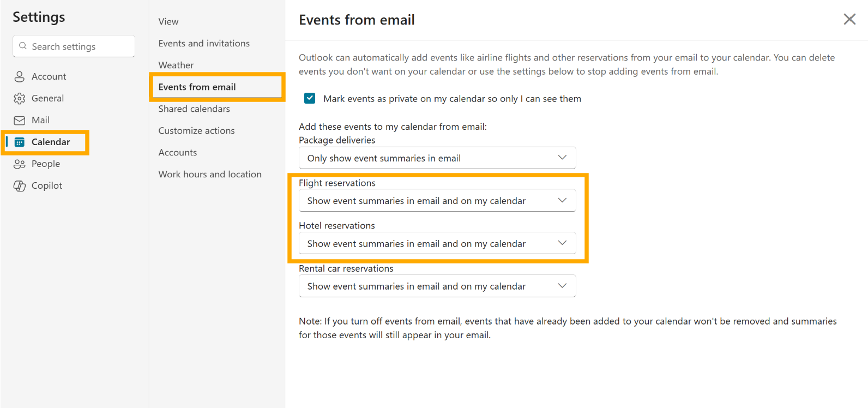Click the People icon
868x408 pixels.
coord(20,164)
